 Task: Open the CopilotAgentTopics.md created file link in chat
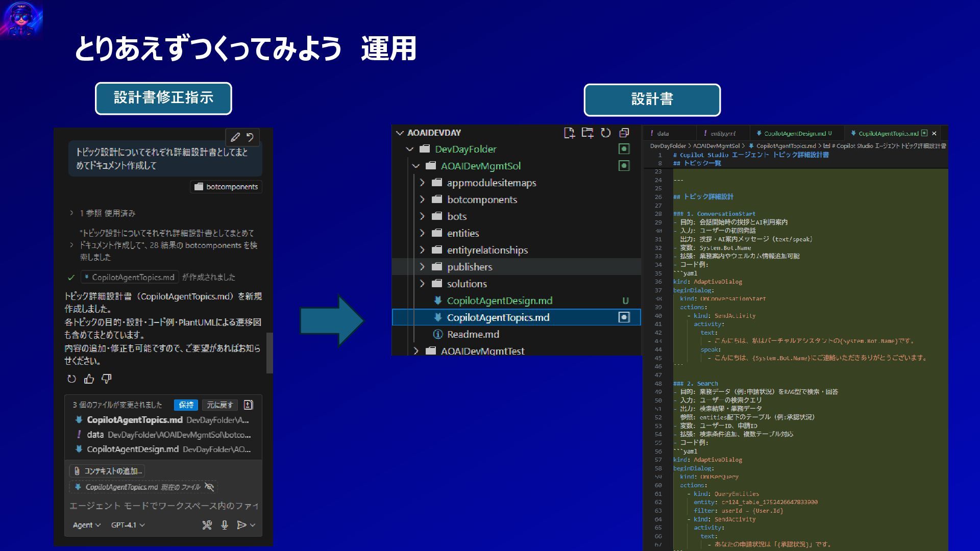point(130,277)
